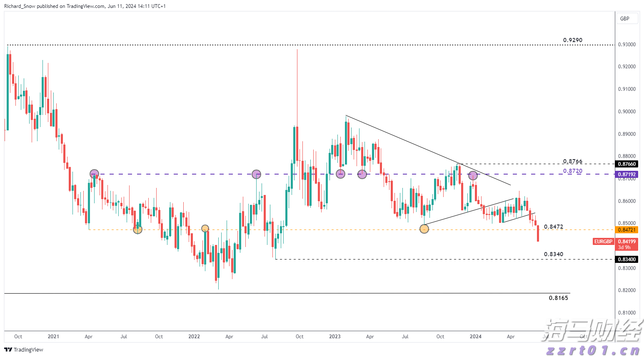This screenshot has width=644, height=357.
Task: Click the 0.90000 axis tick
Action: coord(627,112)
